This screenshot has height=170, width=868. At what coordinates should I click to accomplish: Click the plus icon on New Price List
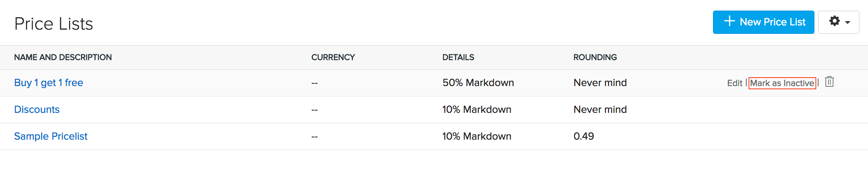click(x=729, y=21)
